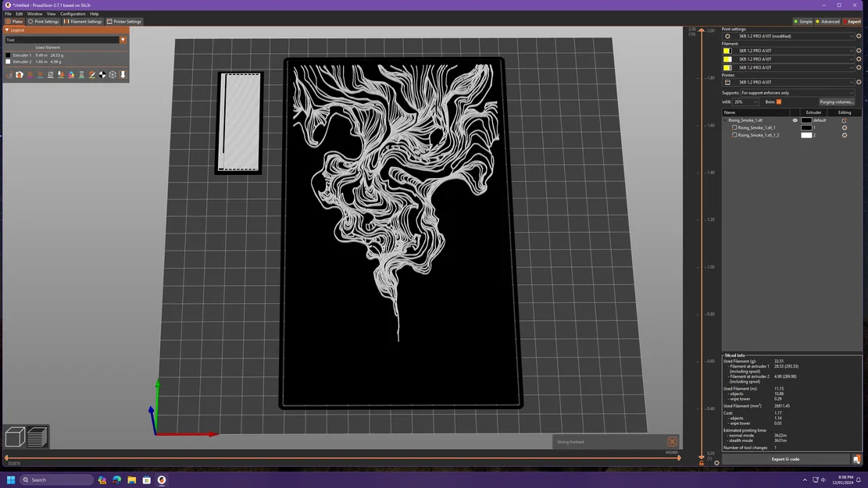The height and width of the screenshot is (488, 868).
Task: Switch to sliced layers preview icon
Action: (x=37, y=437)
